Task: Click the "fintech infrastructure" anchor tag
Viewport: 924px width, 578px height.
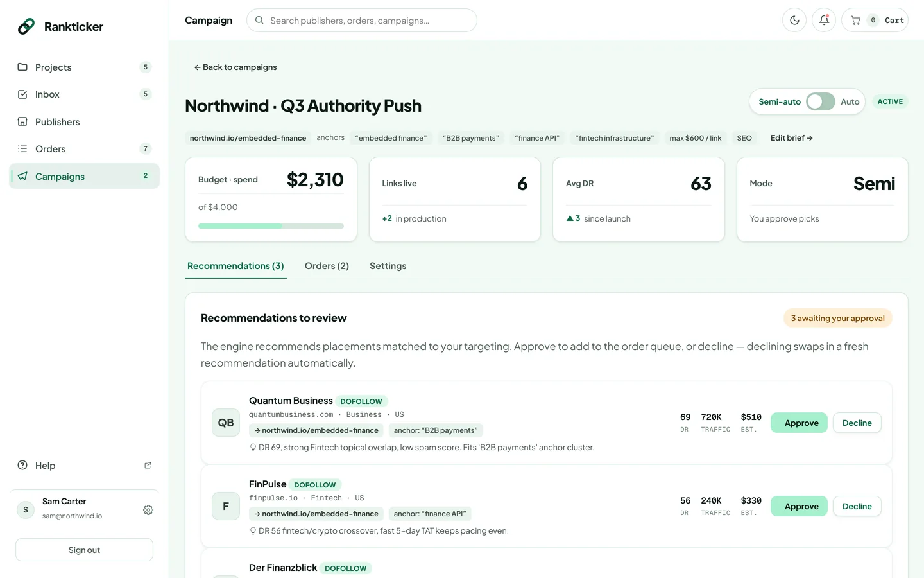Action: pos(615,138)
